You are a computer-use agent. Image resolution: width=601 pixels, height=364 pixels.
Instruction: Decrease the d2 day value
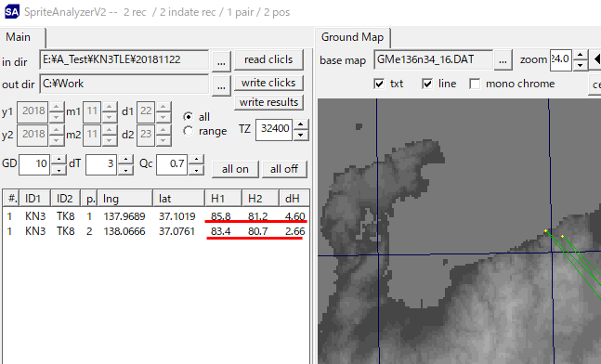[163, 140]
